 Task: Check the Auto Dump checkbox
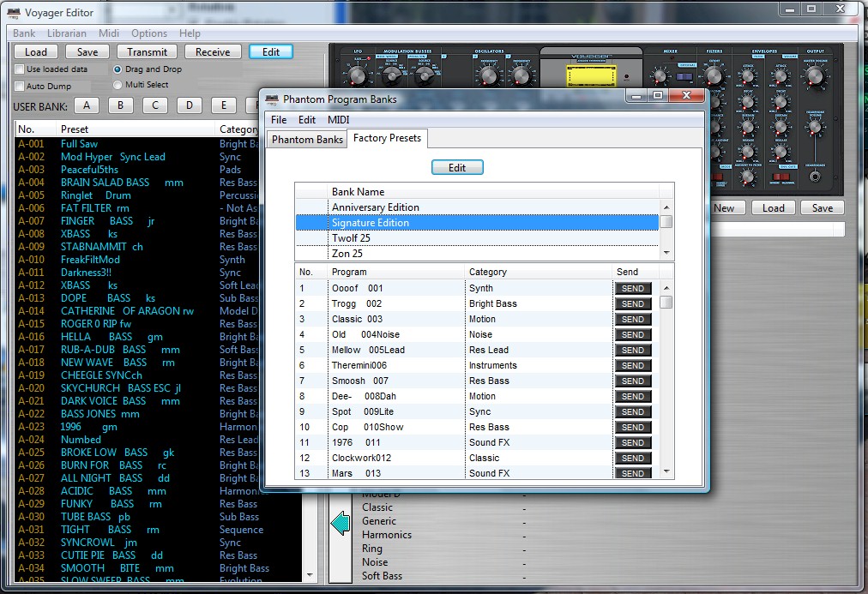pyautogui.click(x=20, y=87)
